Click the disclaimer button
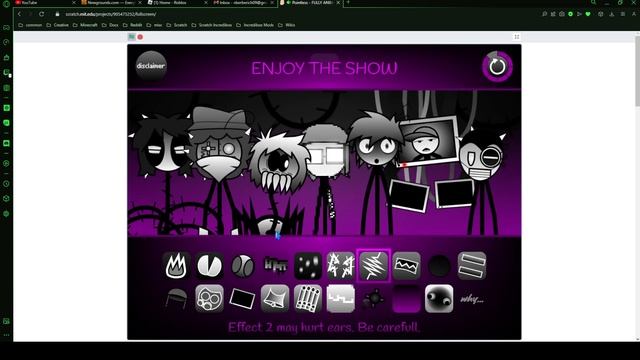This screenshot has height=360, width=640. point(151,66)
